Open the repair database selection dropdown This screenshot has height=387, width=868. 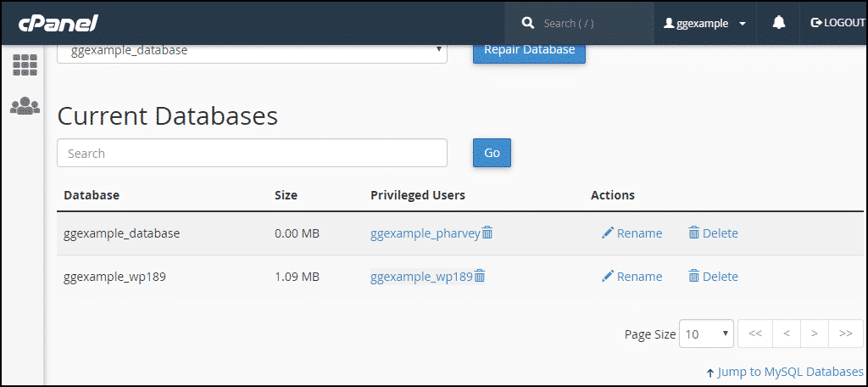(x=252, y=50)
